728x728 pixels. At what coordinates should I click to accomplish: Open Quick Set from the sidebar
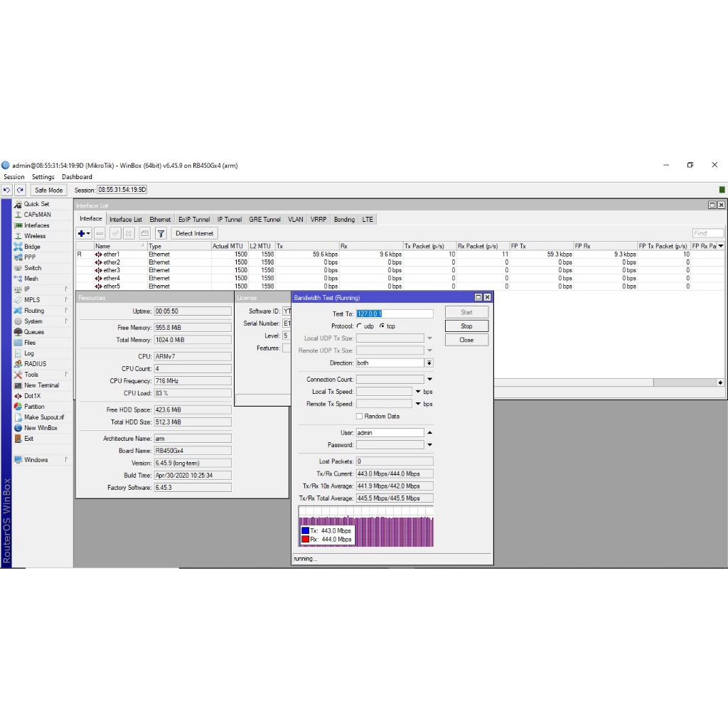coord(36,204)
